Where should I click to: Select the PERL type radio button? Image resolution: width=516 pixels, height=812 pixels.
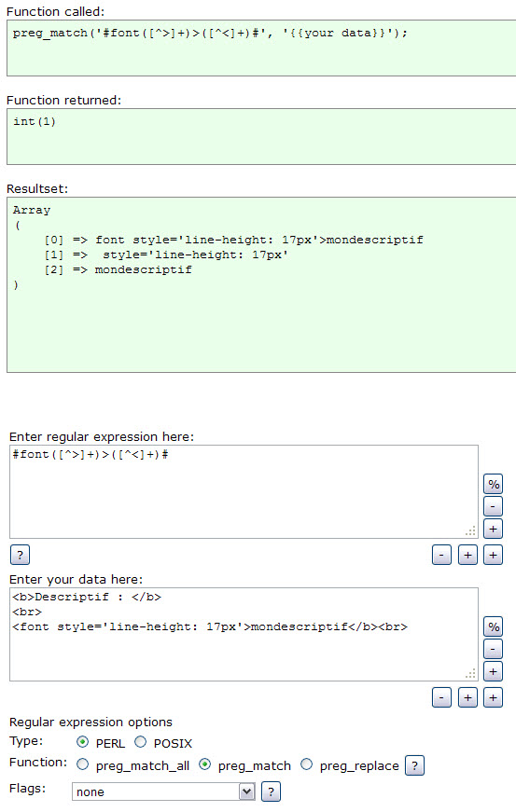click(x=82, y=742)
